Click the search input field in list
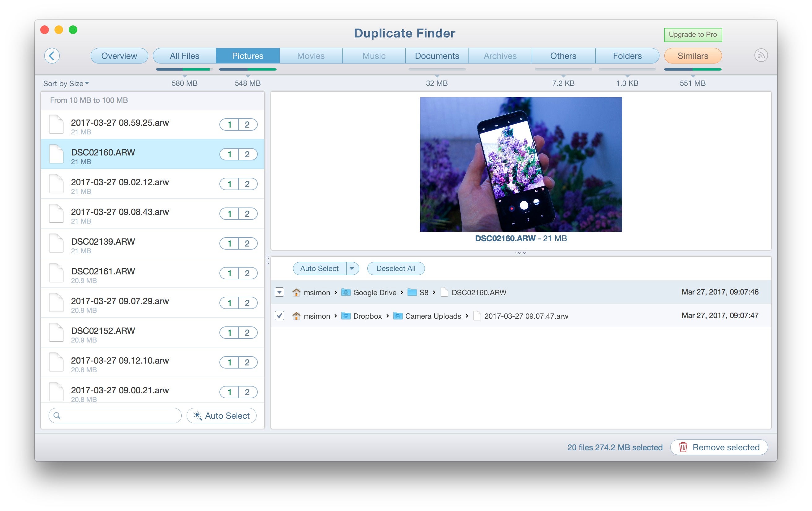Image resolution: width=812 pixels, height=511 pixels. [116, 416]
